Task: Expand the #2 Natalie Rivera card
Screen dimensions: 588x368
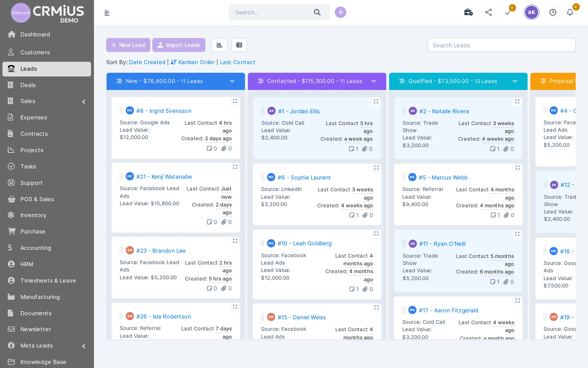Action: click(517, 101)
